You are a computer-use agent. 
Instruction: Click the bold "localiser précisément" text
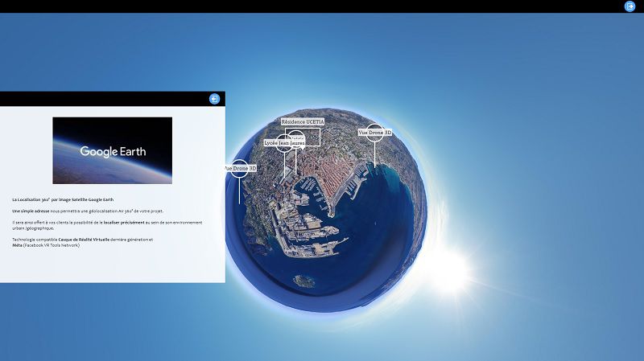(122, 222)
